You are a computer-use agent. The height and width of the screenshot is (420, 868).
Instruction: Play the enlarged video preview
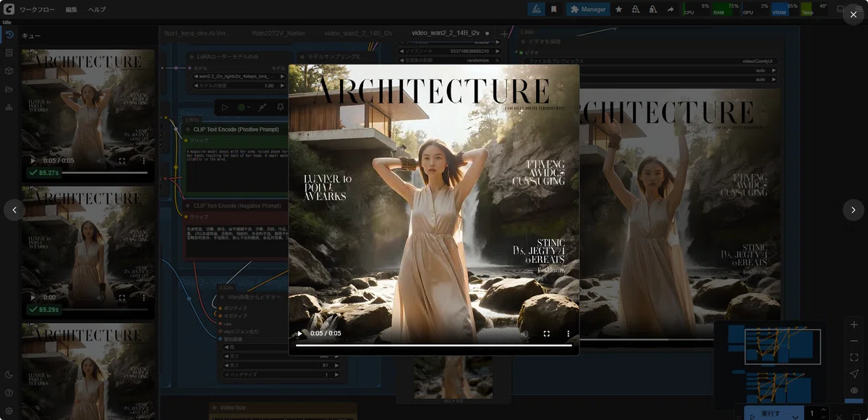299,333
